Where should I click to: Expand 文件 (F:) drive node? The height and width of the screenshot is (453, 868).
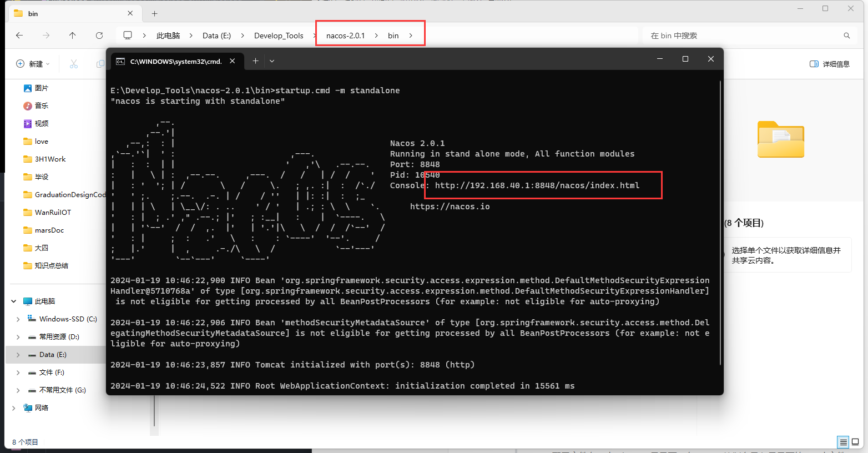pos(18,372)
